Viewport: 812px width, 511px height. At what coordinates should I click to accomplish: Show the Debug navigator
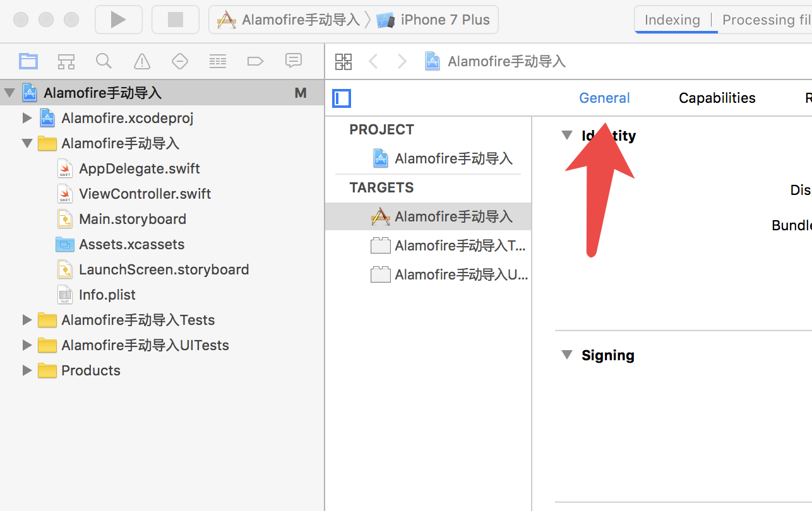pyautogui.click(x=218, y=61)
